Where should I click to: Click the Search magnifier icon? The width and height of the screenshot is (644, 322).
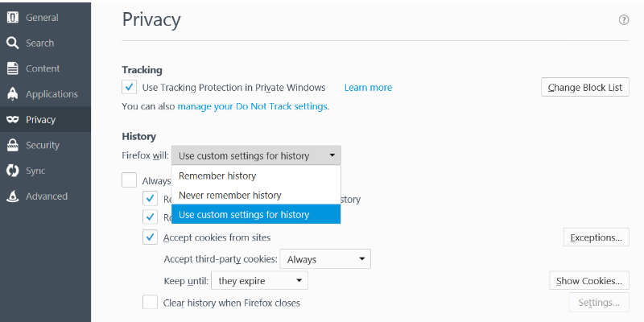coord(13,43)
